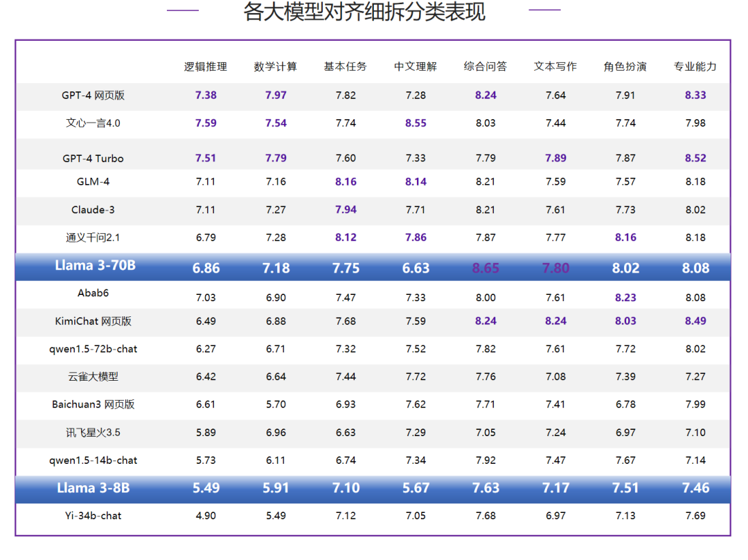Click the Llama 3-70B row label

(95, 266)
